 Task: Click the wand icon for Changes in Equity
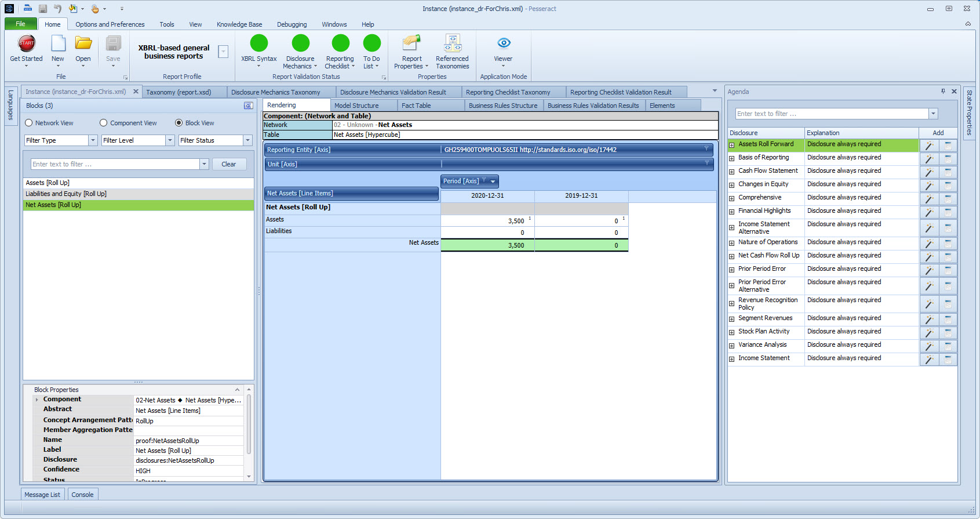[929, 186]
